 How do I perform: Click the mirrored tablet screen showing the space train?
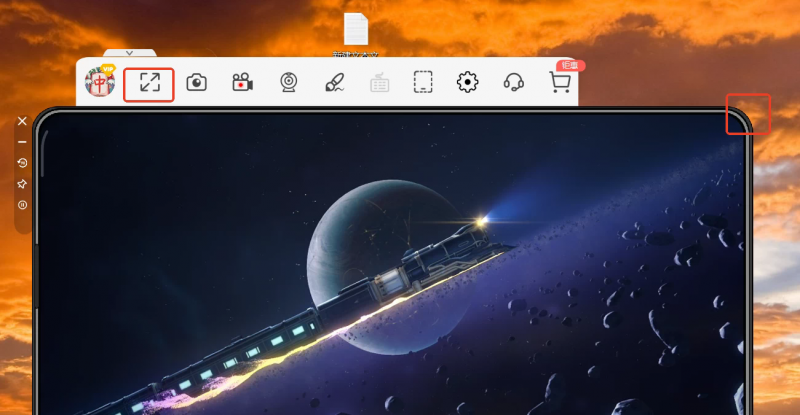point(392,265)
